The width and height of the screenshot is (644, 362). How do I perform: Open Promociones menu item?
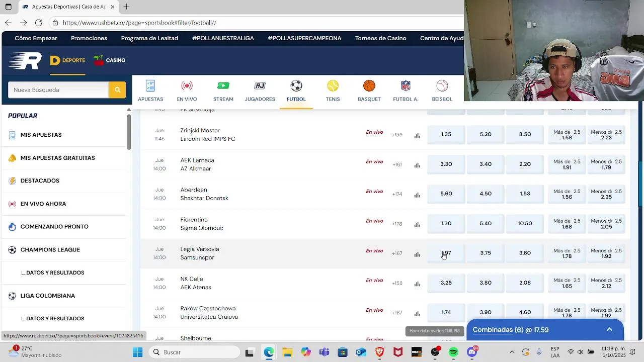(89, 38)
